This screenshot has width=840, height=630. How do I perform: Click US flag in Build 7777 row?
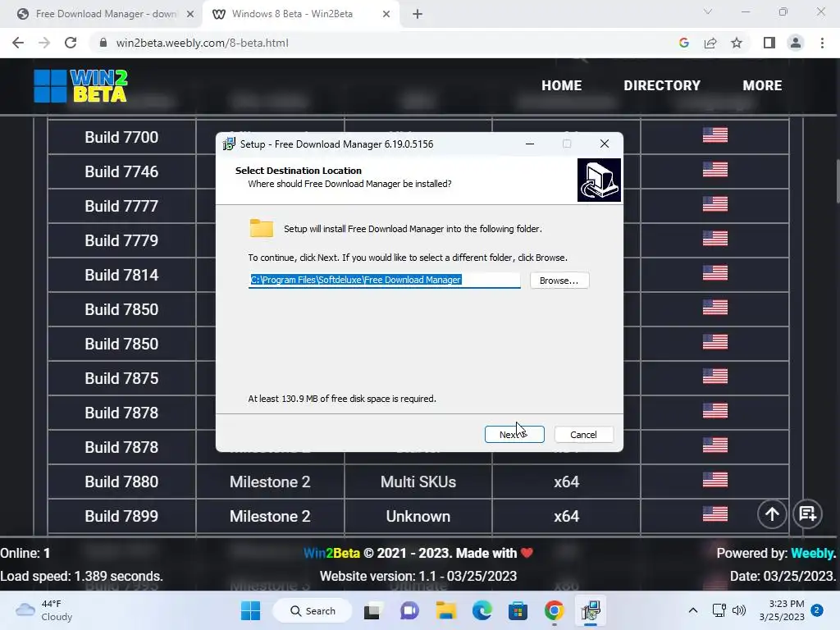click(x=715, y=204)
